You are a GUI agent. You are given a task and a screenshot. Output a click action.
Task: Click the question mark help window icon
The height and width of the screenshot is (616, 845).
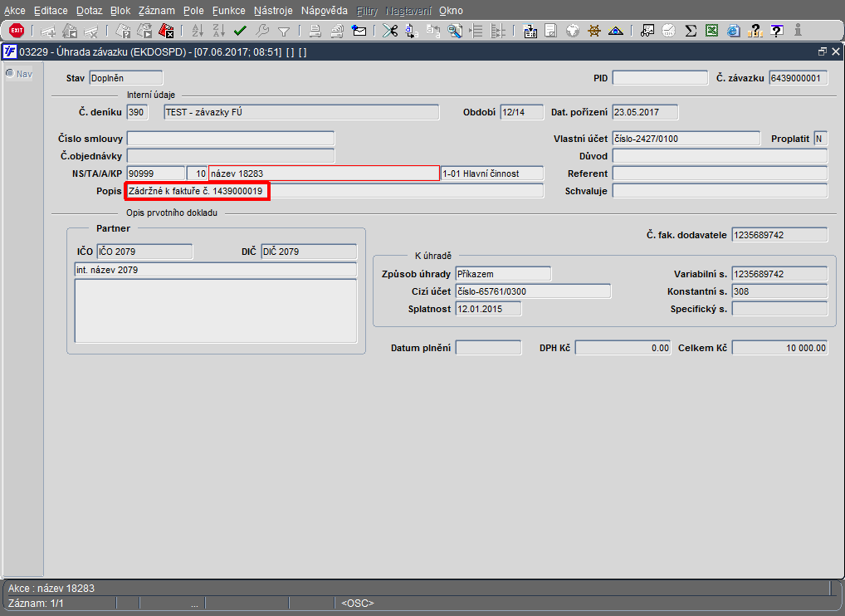coord(777,32)
